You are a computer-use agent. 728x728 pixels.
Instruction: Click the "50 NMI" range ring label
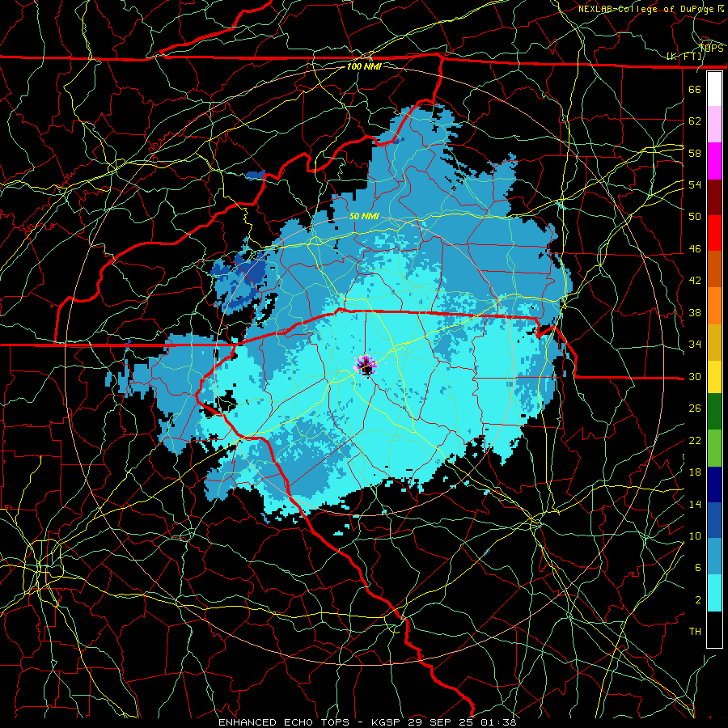[364, 216]
